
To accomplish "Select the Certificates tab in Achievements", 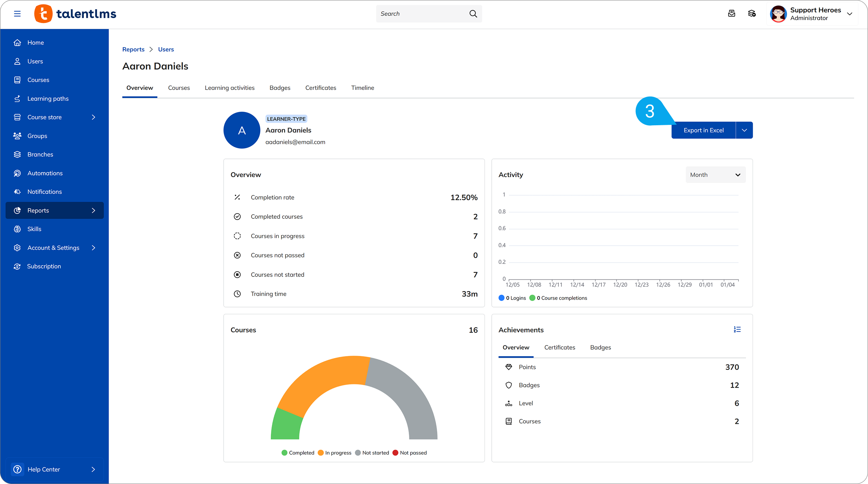I will (x=560, y=347).
